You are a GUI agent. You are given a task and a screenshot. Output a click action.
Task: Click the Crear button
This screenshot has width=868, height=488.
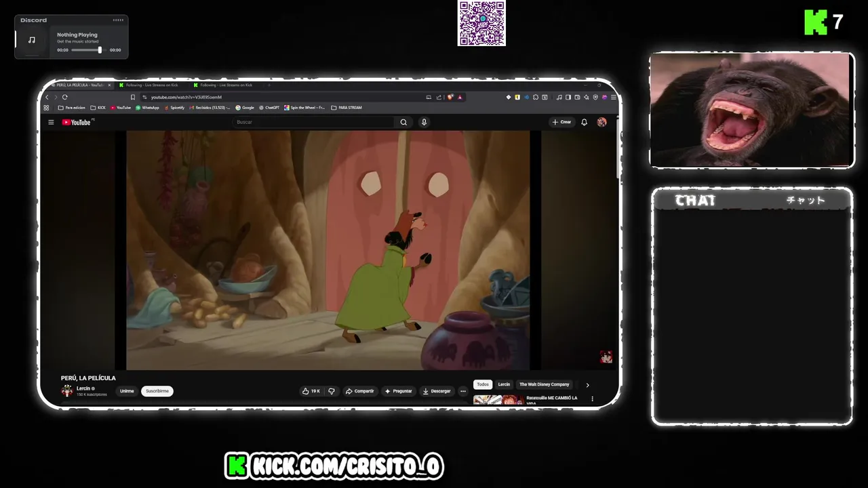point(561,122)
